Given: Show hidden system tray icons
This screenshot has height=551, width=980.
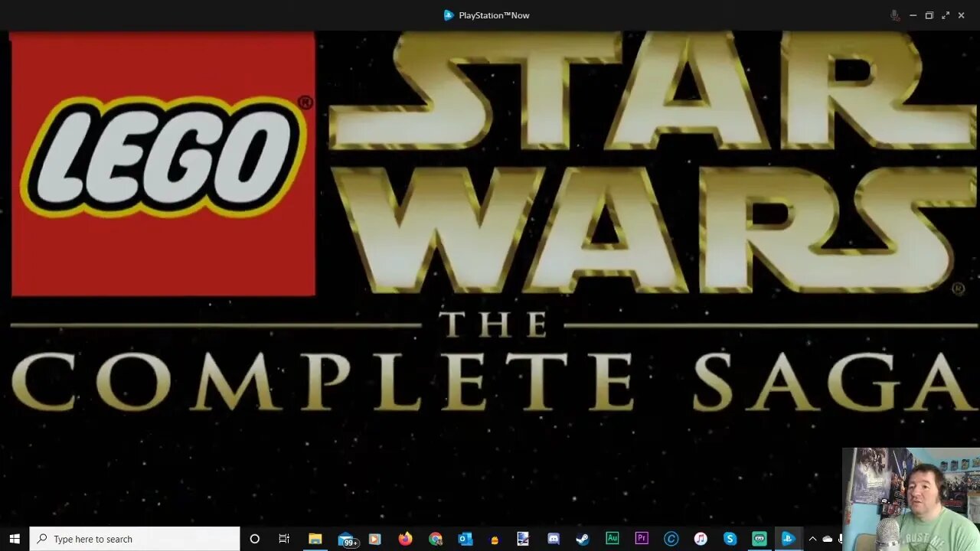Looking at the screenshot, I should pyautogui.click(x=812, y=539).
